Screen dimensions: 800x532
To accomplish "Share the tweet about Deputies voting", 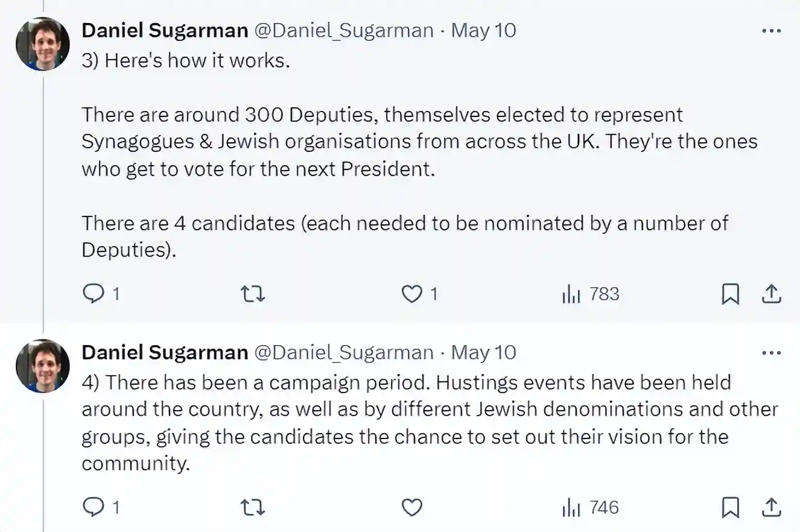I will click(x=772, y=294).
